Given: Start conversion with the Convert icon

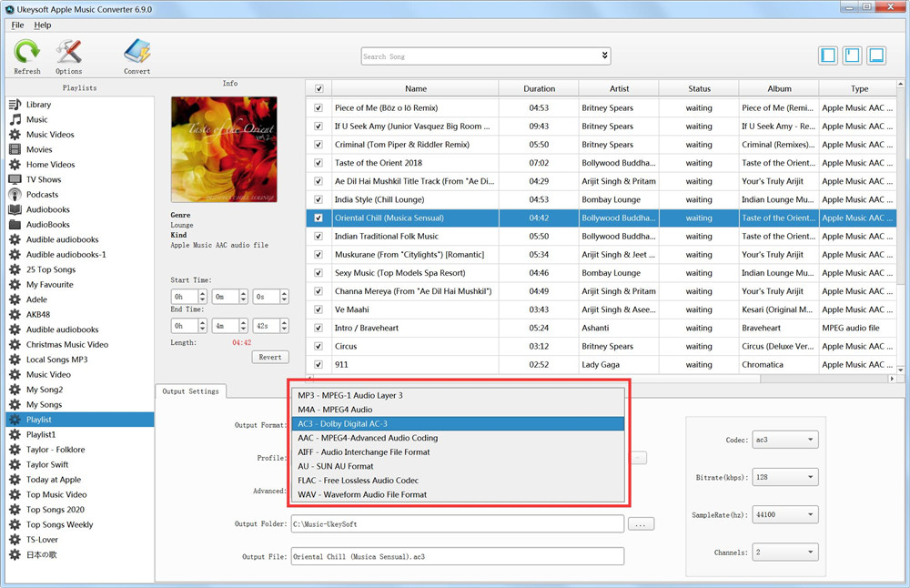Looking at the screenshot, I should point(137,52).
